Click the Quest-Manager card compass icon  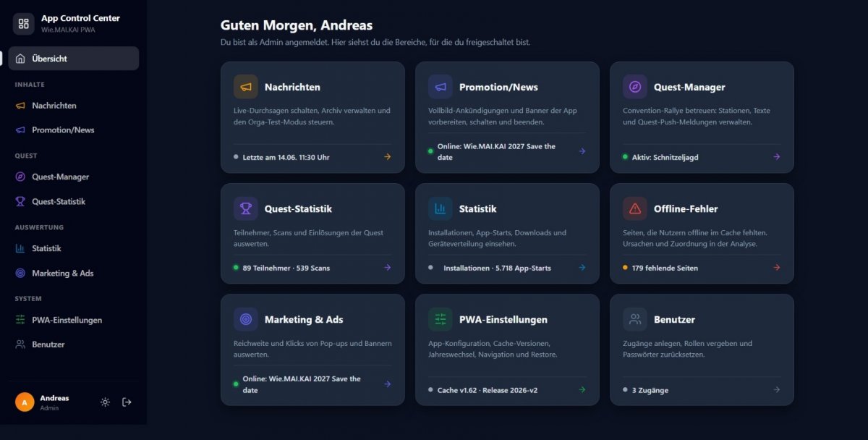(x=635, y=87)
